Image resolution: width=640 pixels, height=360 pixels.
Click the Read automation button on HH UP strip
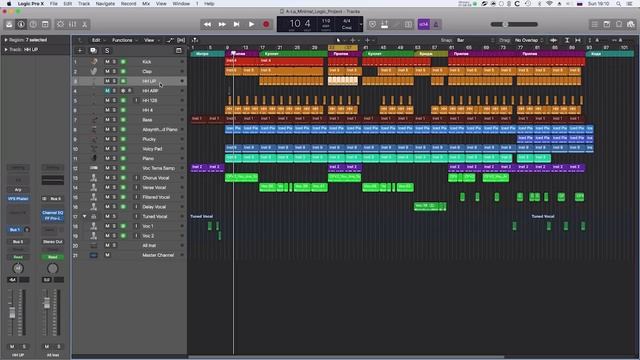(18, 257)
